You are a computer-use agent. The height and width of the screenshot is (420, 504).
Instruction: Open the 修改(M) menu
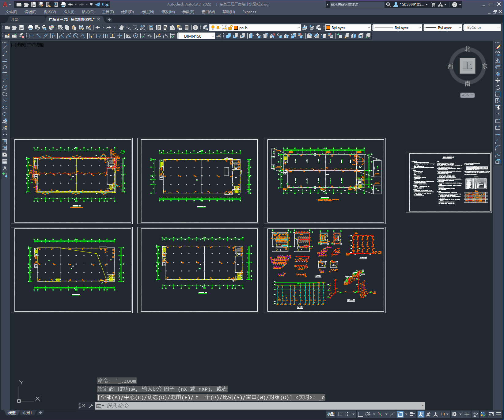[168, 12]
